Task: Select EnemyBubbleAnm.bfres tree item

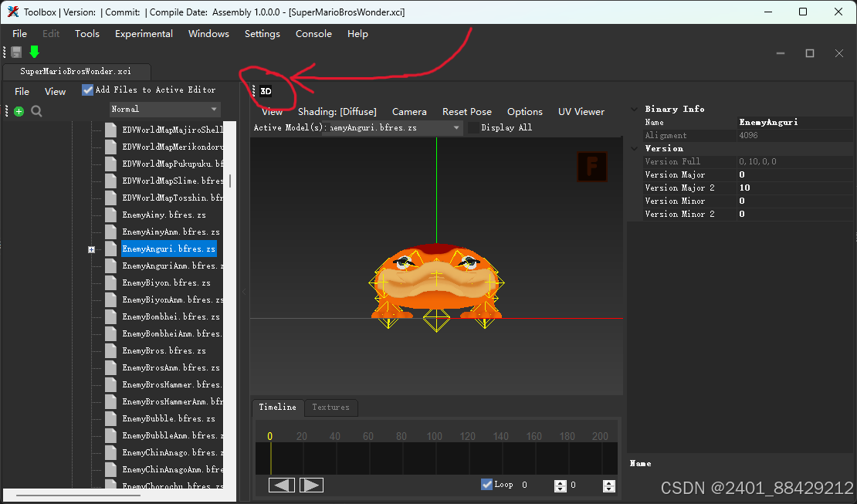Action: coord(173,435)
